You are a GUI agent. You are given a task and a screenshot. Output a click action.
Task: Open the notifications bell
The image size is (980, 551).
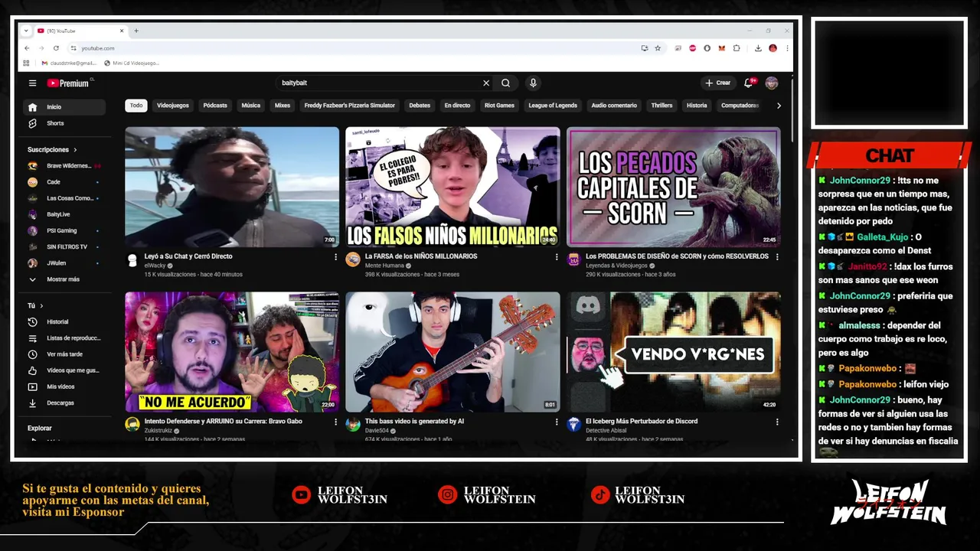pos(749,83)
